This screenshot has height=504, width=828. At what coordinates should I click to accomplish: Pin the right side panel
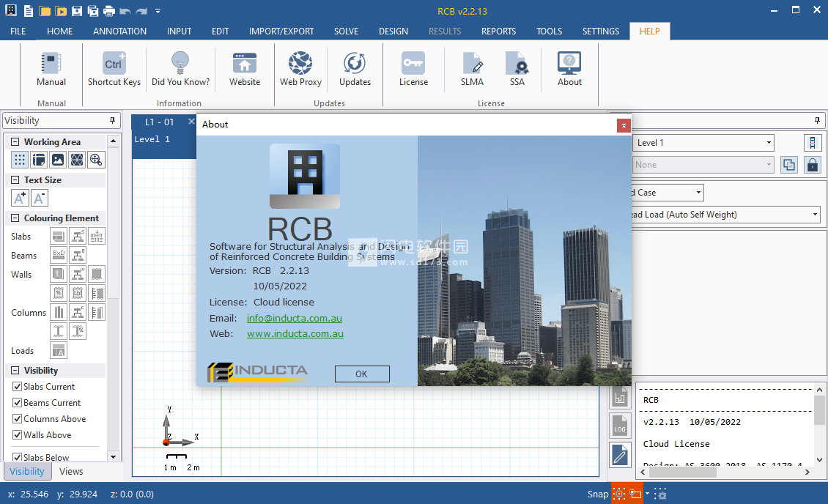tap(817, 120)
